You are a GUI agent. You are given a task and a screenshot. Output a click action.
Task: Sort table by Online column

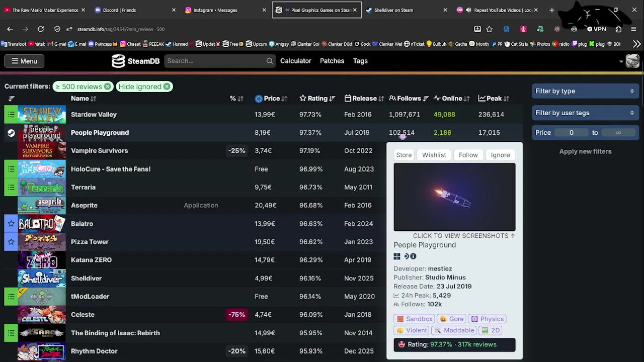pyautogui.click(x=452, y=99)
